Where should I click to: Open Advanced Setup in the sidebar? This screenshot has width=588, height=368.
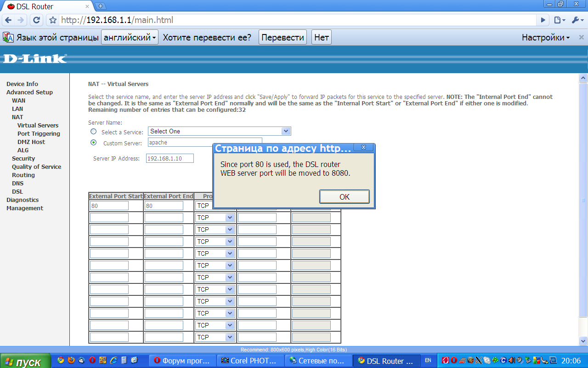click(29, 92)
